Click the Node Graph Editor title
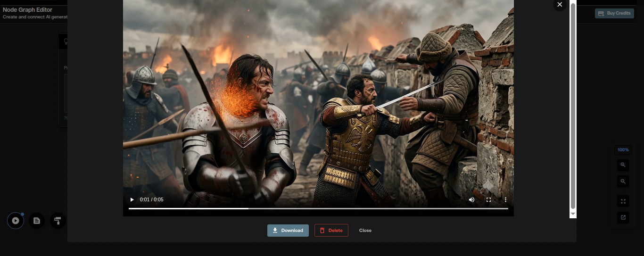Viewport: 644px width, 256px height. click(x=27, y=9)
